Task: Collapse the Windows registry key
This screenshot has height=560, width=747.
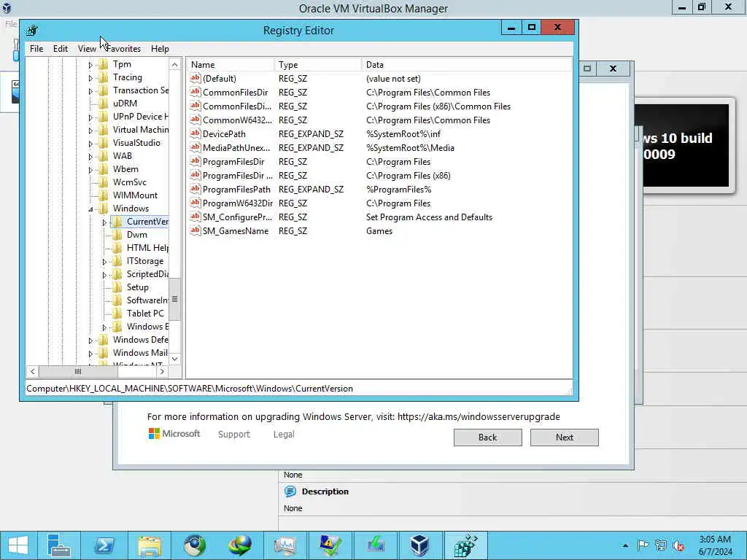Action: pos(90,209)
